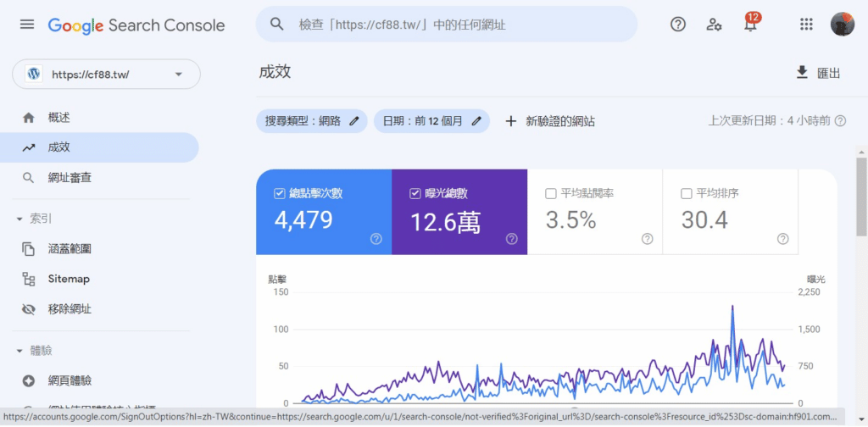Click the pages icon beside 涵蓋範圍

28,249
